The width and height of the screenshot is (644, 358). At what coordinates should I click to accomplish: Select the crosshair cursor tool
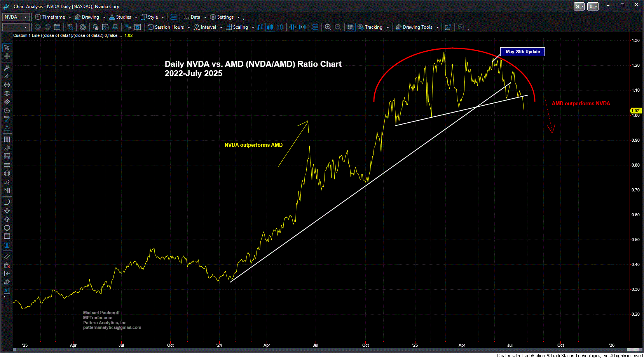(x=7, y=56)
